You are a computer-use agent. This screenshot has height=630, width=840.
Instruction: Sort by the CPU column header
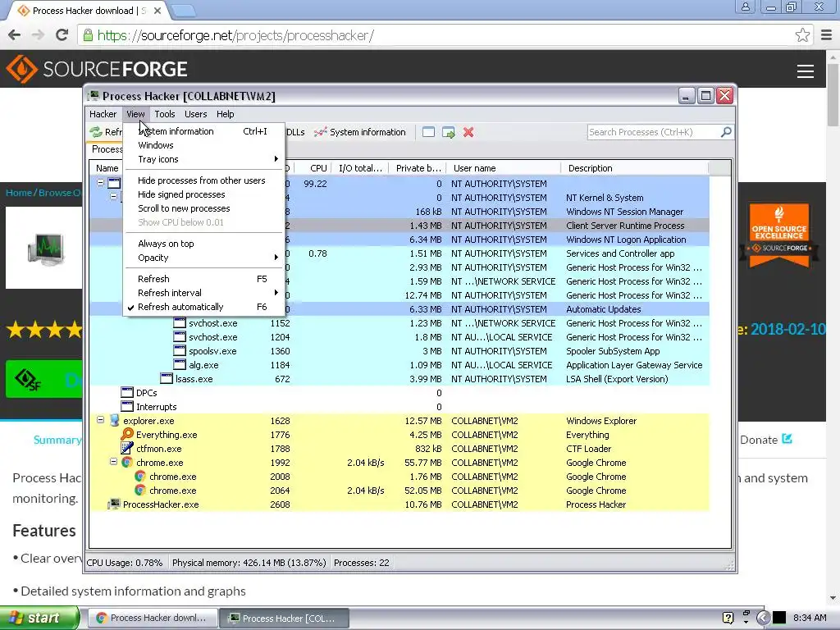(x=313, y=168)
